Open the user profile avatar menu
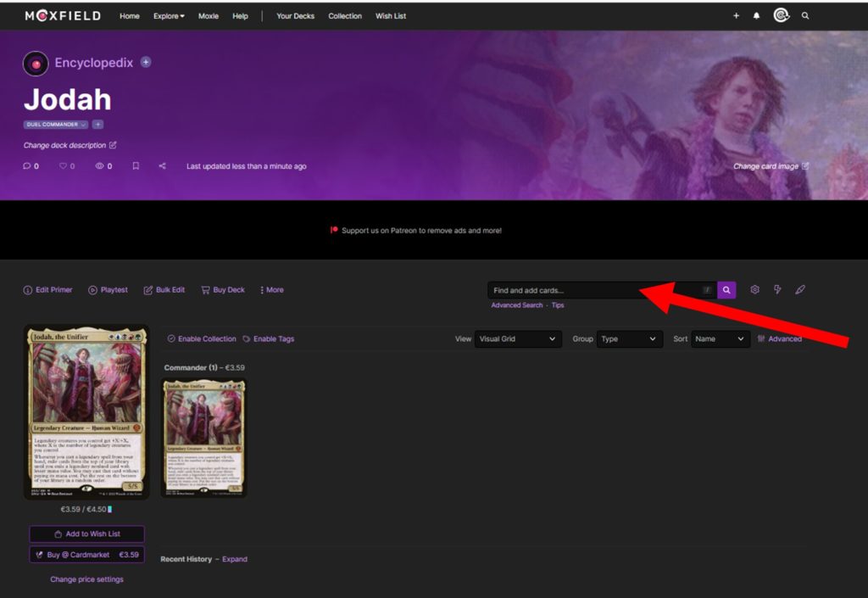The image size is (868, 598). (781, 15)
